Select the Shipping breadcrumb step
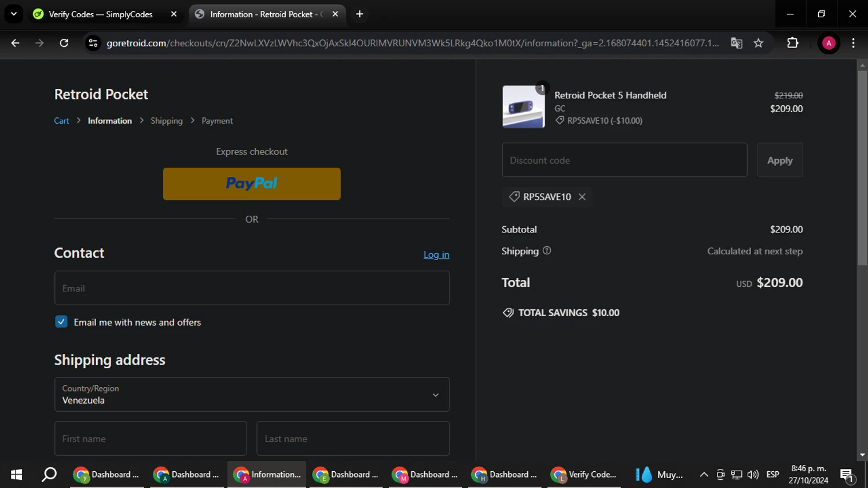This screenshot has height=488, width=868. (x=167, y=121)
